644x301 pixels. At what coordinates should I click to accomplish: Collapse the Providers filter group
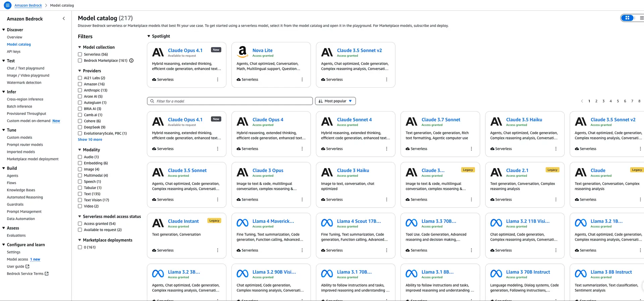tap(80, 71)
